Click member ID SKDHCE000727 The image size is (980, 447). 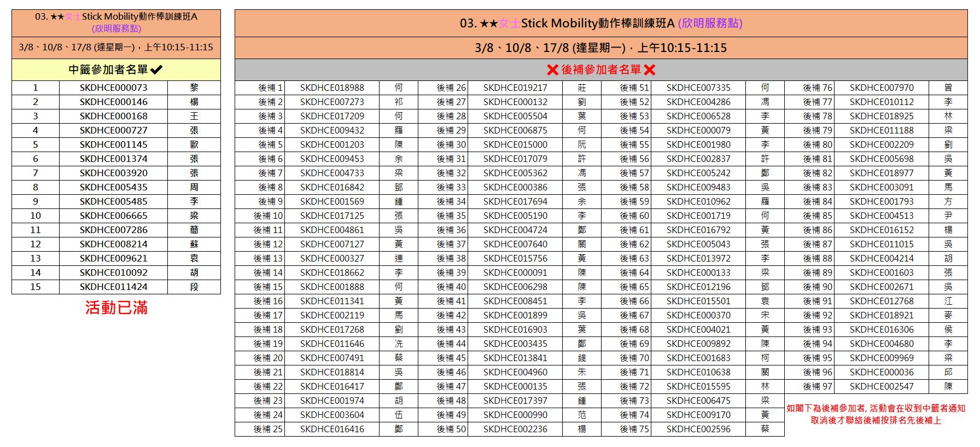point(113,130)
